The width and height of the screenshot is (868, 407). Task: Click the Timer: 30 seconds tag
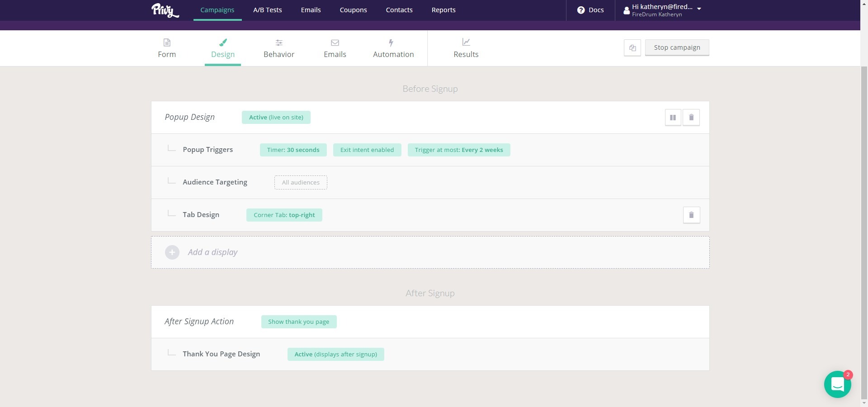click(293, 150)
